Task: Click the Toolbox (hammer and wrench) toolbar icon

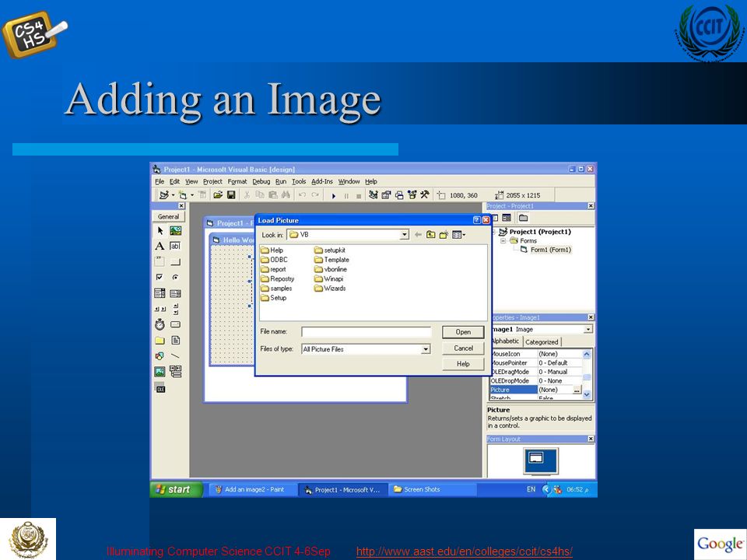Action: tap(425, 194)
